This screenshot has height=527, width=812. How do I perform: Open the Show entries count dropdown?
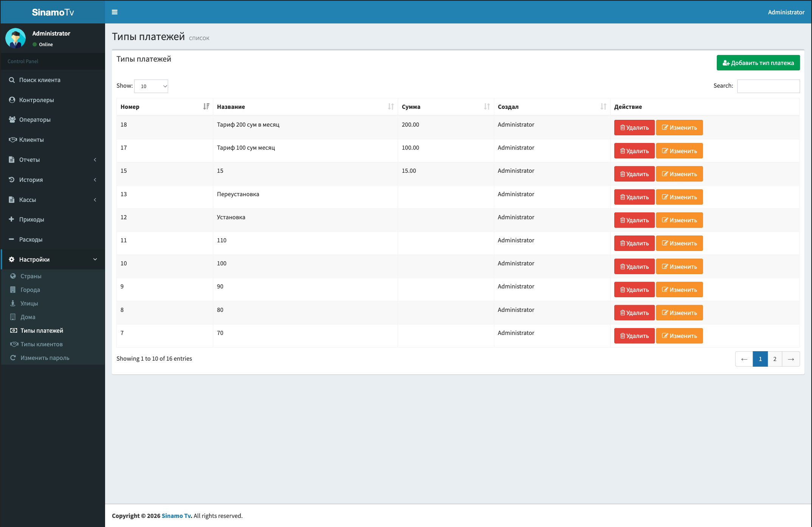(x=151, y=86)
